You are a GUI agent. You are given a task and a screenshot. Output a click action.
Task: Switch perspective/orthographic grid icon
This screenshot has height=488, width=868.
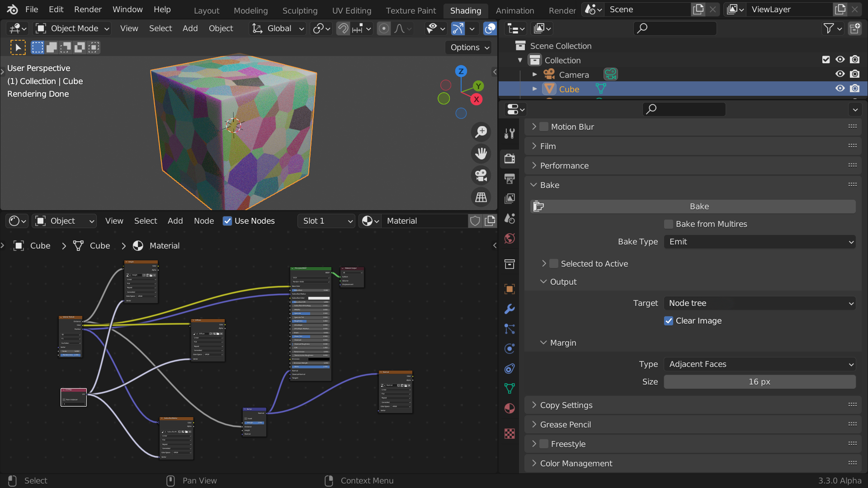pos(481,197)
